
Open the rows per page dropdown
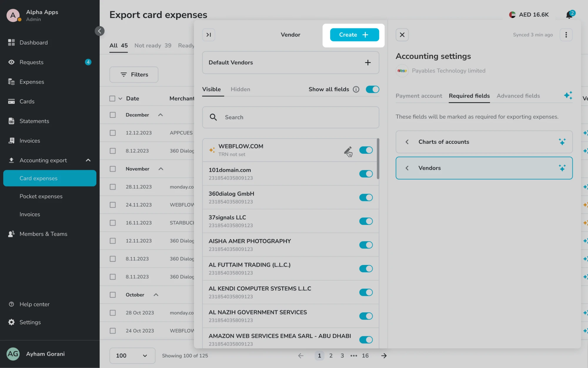pyautogui.click(x=132, y=356)
